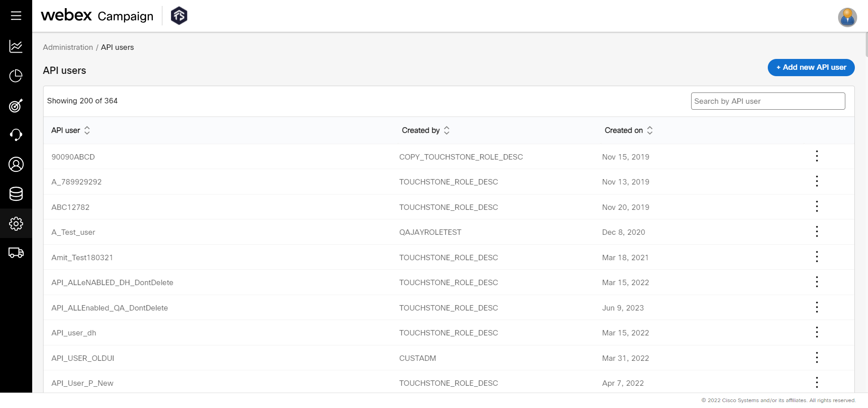Click the webex Campaign logo
868x408 pixels.
click(97, 15)
